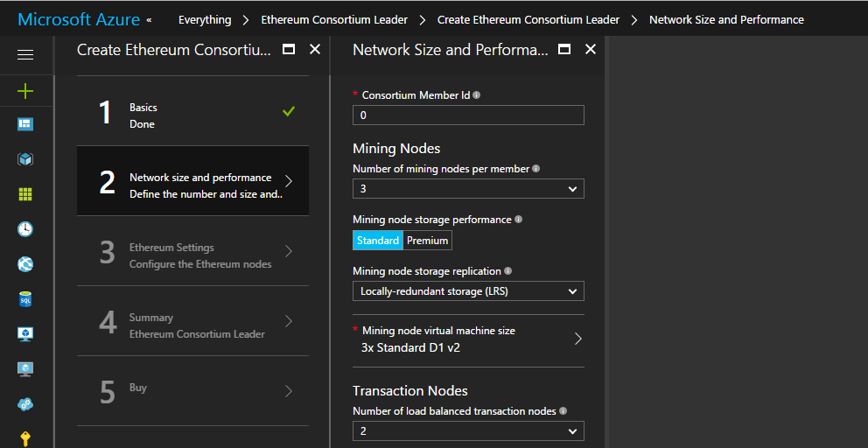Open the clock Recent icon in sidebar
868x448 pixels.
point(25,229)
